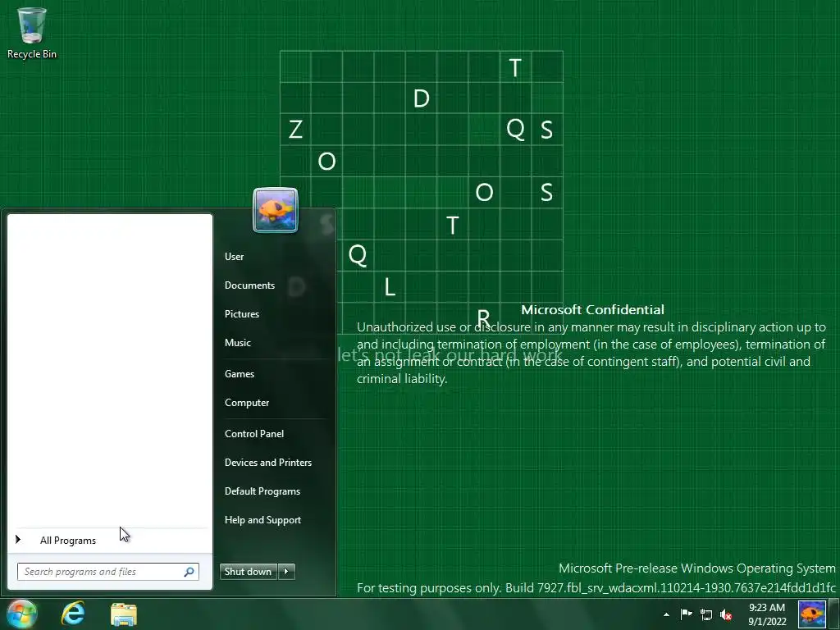Viewport: 840px width, 630px height.
Task: Open Pictures from the Start menu
Action: click(x=242, y=314)
